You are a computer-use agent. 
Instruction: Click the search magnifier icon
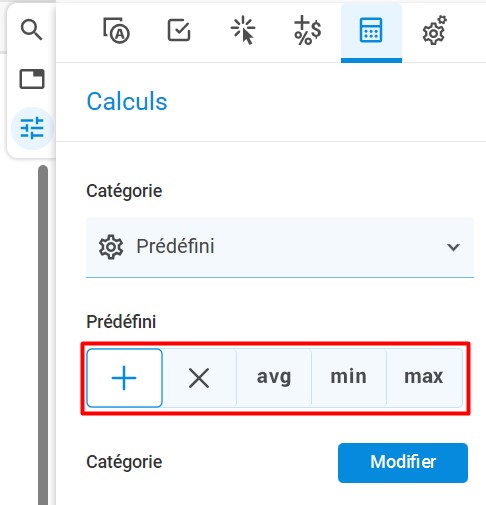[x=31, y=30]
